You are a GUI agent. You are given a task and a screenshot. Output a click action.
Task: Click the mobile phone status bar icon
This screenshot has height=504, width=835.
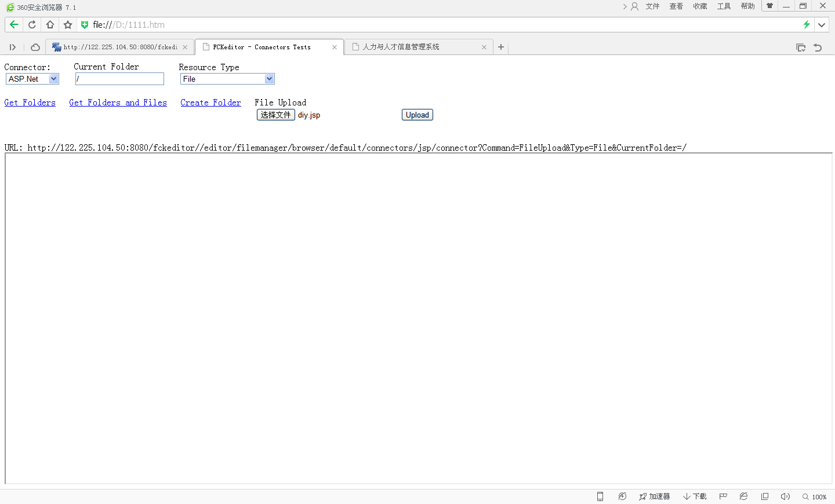(600, 496)
